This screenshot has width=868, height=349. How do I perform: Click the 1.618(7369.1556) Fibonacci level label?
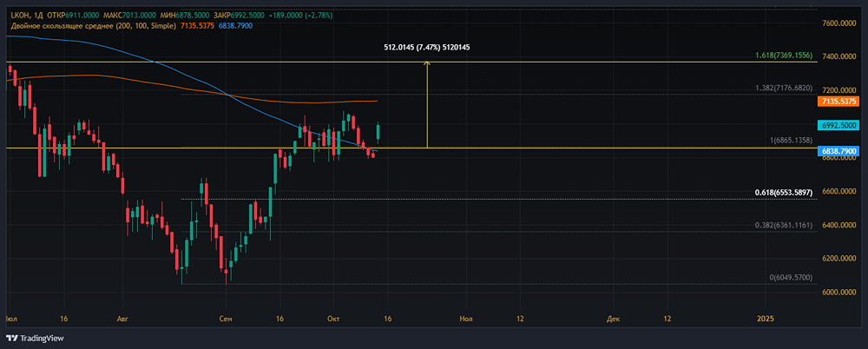click(783, 56)
